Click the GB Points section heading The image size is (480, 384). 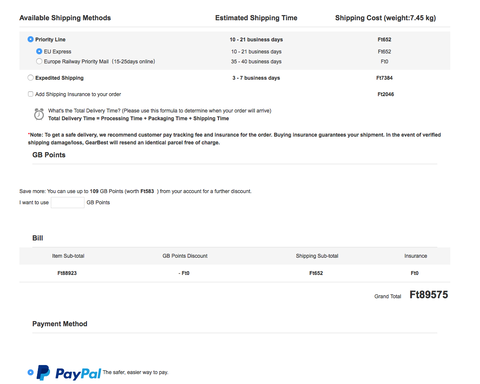pos(49,155)
